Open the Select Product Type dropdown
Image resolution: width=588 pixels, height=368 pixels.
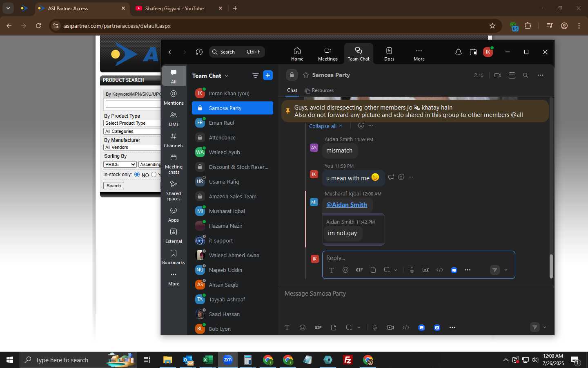point(132,123)
